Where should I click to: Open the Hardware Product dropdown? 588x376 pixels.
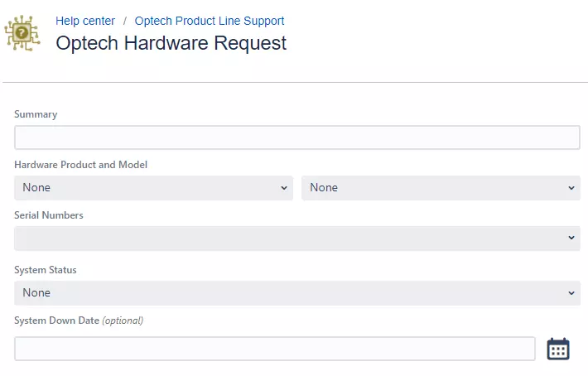pos(153,188)
